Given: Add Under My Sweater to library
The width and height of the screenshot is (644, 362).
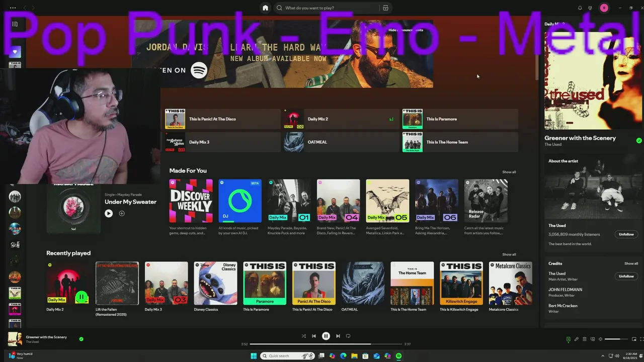Looking at the screenshot, I should tap(122, 213).
